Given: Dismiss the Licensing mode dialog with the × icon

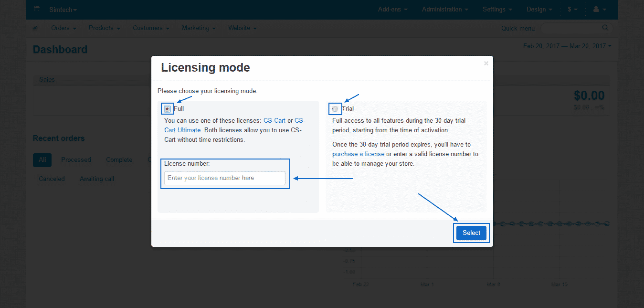Looking at the screenshot, I should [x=486, y=63].
